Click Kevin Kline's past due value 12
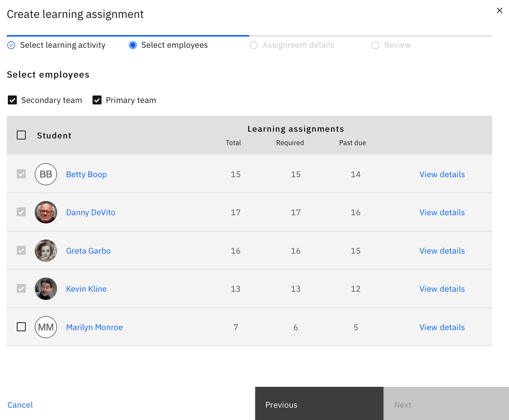 tap(356, 289)
